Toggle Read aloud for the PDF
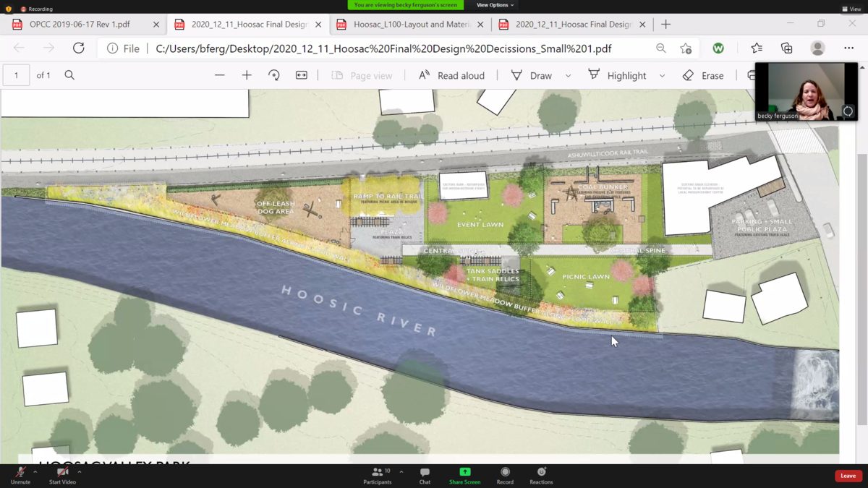 (x=451, y=75)
